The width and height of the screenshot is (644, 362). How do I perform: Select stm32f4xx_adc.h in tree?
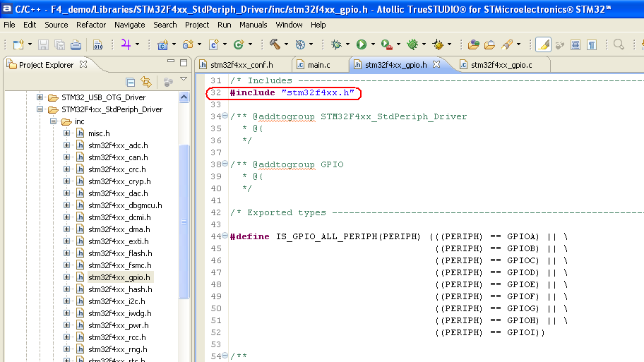coord(119,145)
